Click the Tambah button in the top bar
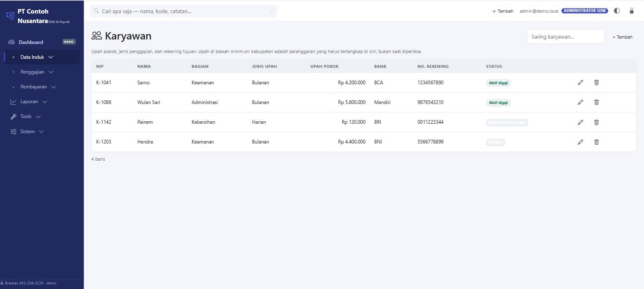 (503, 11)
